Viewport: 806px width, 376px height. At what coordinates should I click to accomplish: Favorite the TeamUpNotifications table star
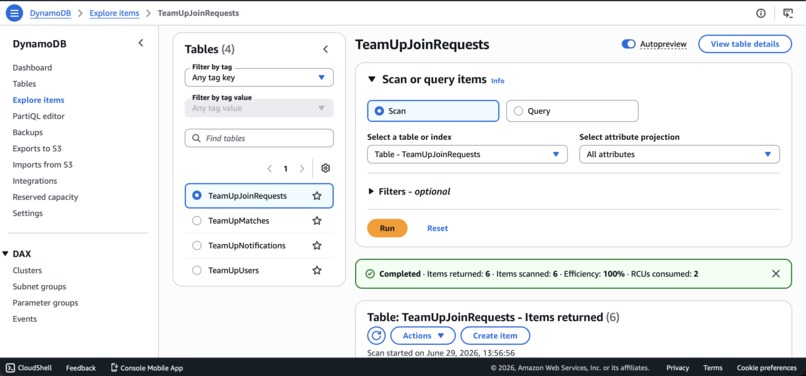pyautogui.click(x=317, y=245)
